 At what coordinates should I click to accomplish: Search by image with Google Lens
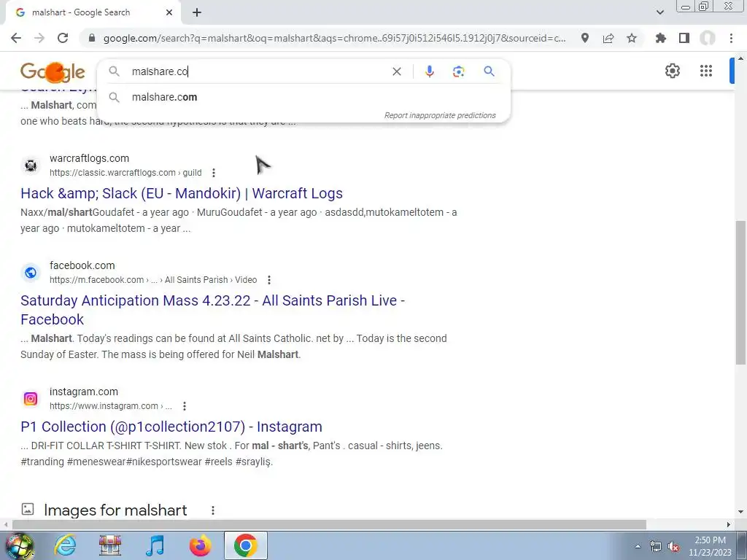(458, 71)
